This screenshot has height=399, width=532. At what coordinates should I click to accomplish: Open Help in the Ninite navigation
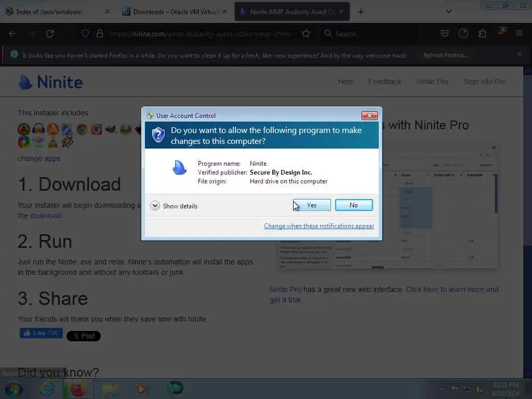point(345,82)
